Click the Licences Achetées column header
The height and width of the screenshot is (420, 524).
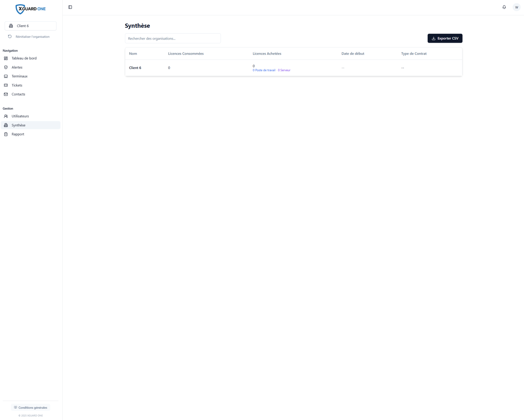pyautogui.click(x=267, y=54)
